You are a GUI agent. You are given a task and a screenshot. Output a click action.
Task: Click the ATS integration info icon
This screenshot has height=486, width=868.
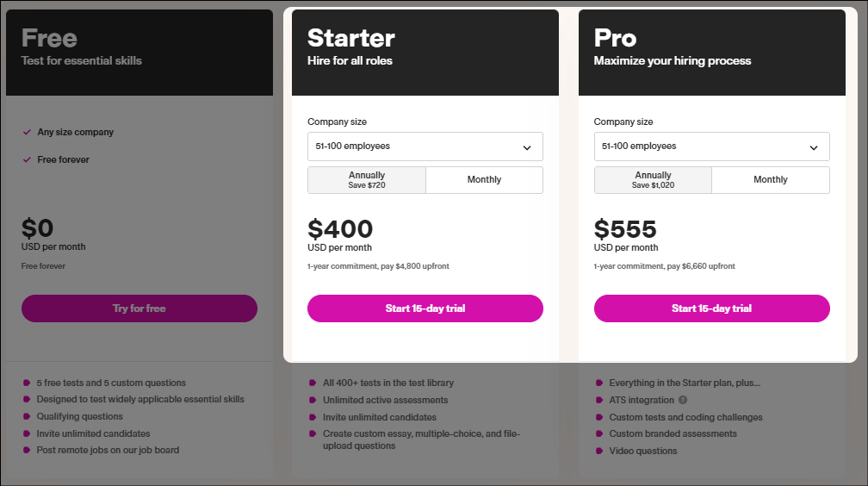tap(683, 400)
